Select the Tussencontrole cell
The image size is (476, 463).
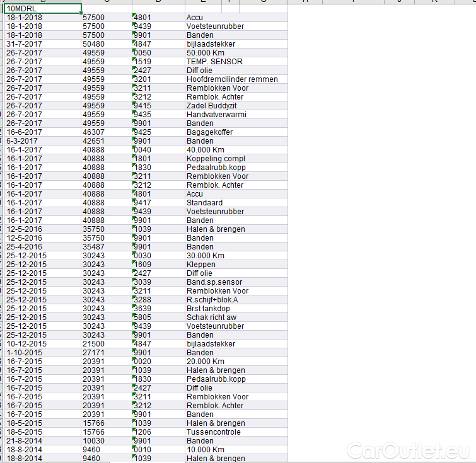213,432
